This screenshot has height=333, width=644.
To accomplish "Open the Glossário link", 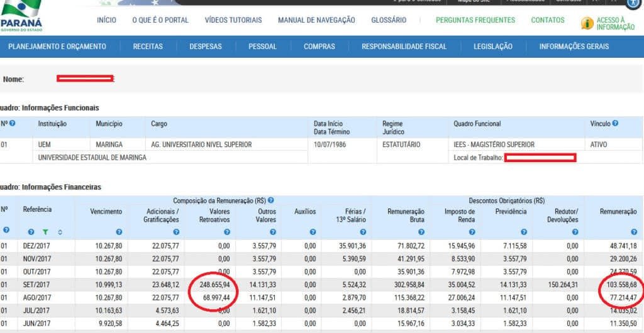I will coord(389,20).
